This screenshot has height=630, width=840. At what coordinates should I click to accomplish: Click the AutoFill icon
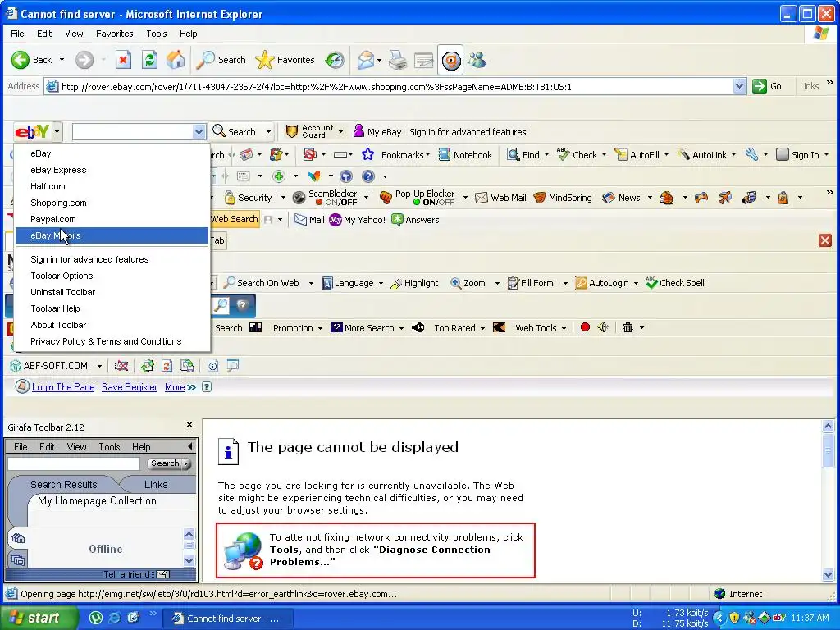(620, 155)
